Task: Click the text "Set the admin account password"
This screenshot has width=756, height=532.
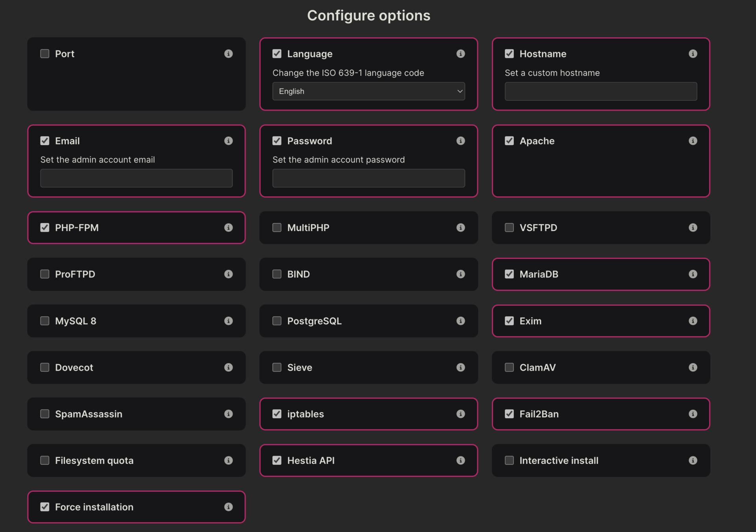Action: [339, 160]
